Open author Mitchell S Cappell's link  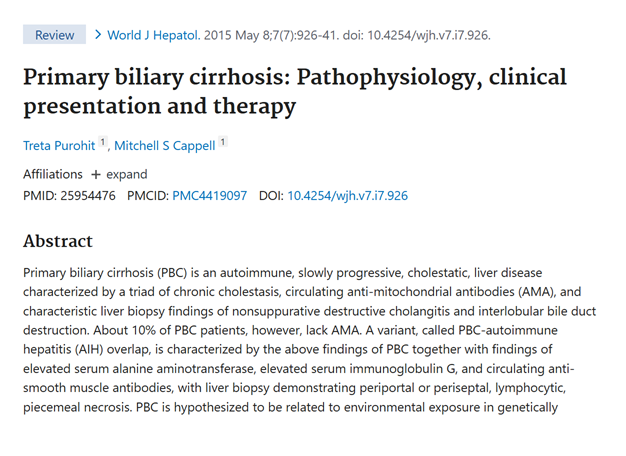coord(165,146)
